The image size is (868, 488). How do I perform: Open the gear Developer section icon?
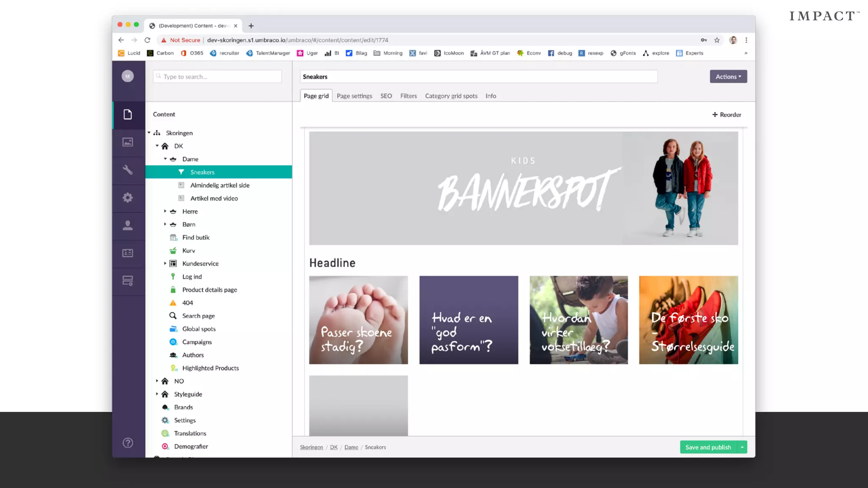pyautogui.click(x=128, y=198)
